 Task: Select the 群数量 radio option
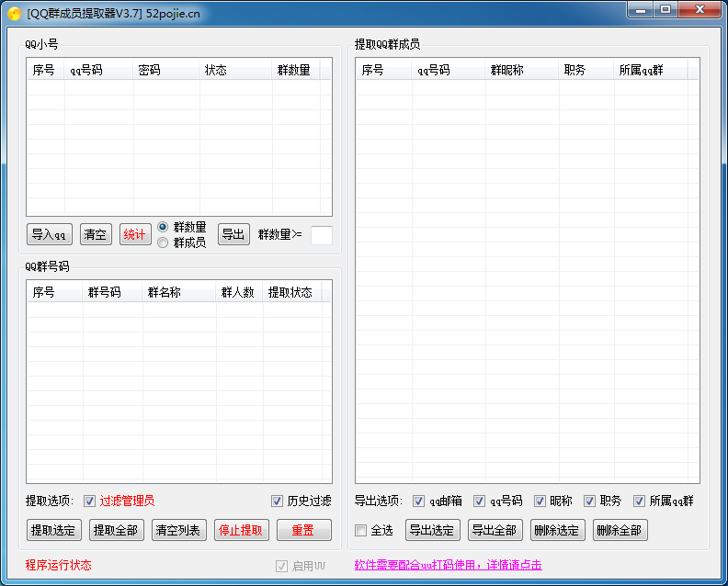tap(163, 227)
